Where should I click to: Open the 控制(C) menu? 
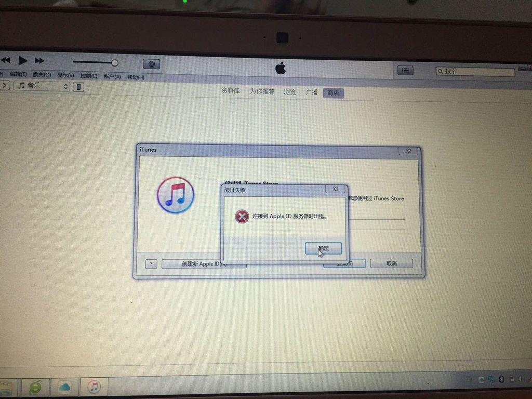[88, 76]
